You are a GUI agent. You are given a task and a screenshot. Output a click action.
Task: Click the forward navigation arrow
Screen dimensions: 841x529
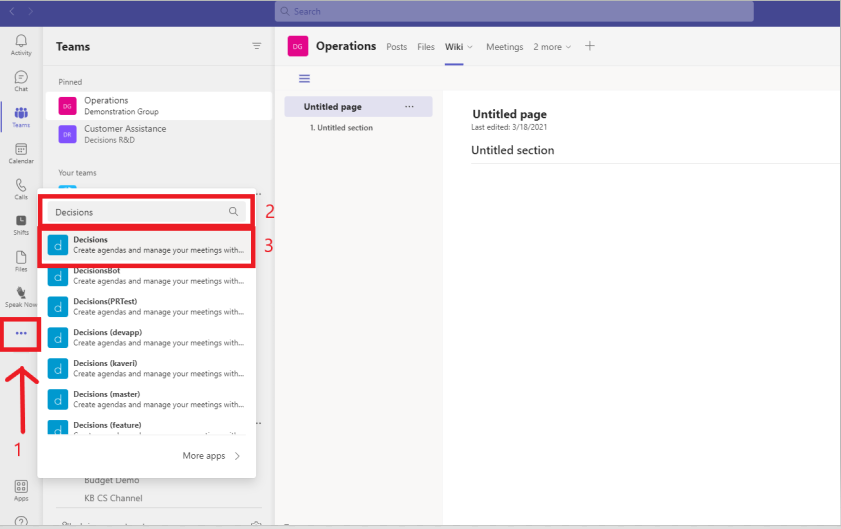point(31,11)
